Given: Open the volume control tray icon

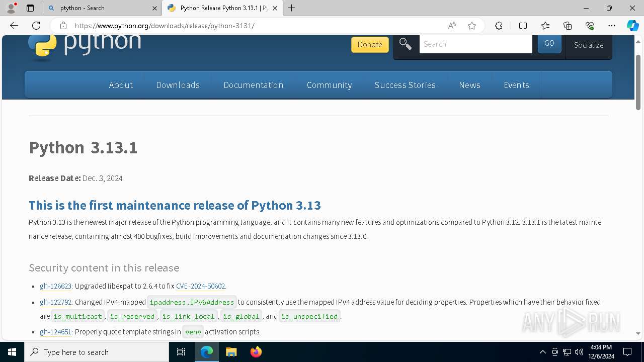Looking at the screenshot, I should coord(579,352).
